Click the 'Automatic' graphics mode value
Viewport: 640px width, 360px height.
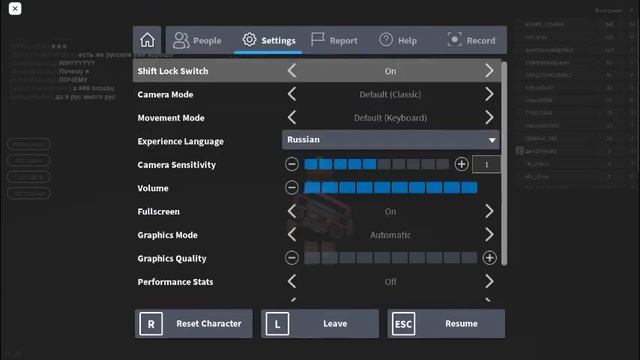click(x=390, y=235)
